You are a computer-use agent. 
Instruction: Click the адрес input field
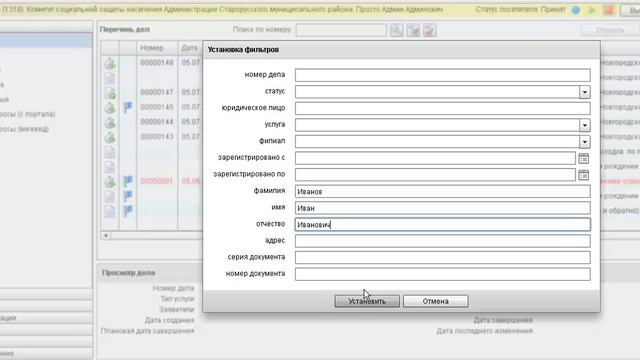tap(442, 241)
